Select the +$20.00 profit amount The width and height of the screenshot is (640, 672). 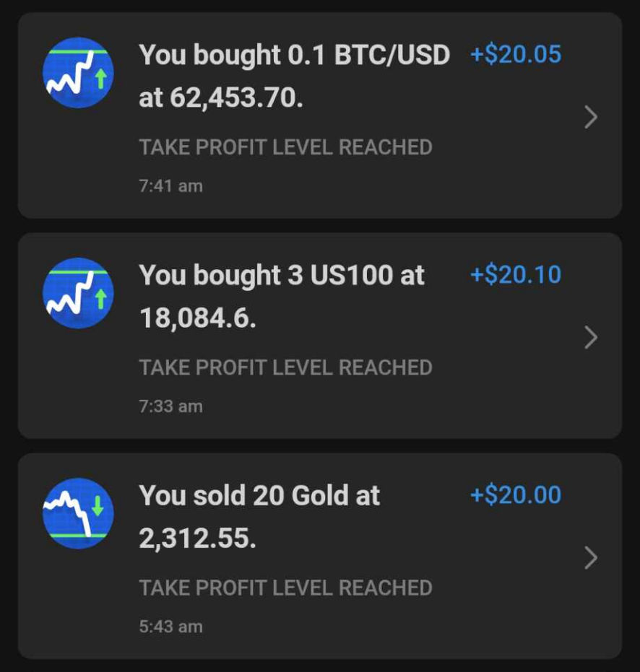515,495
